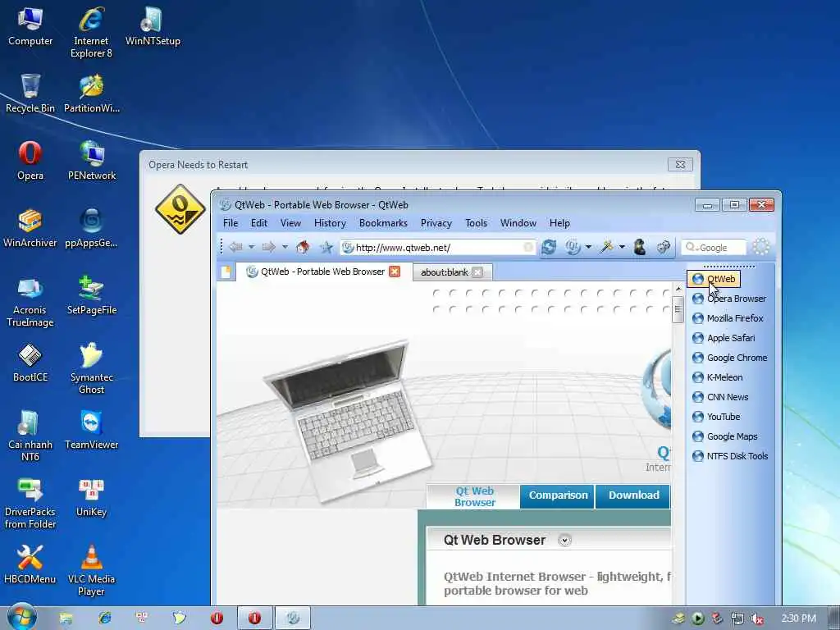Open the CNN News bookmark
This screenshot has width=840, height=630.
point(720,397)
